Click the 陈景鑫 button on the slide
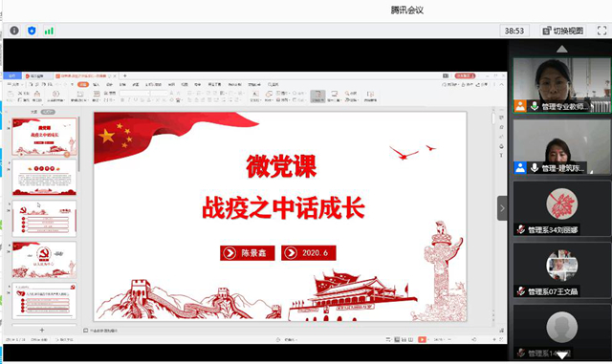 pyautogui.click(x=248, y=253)
